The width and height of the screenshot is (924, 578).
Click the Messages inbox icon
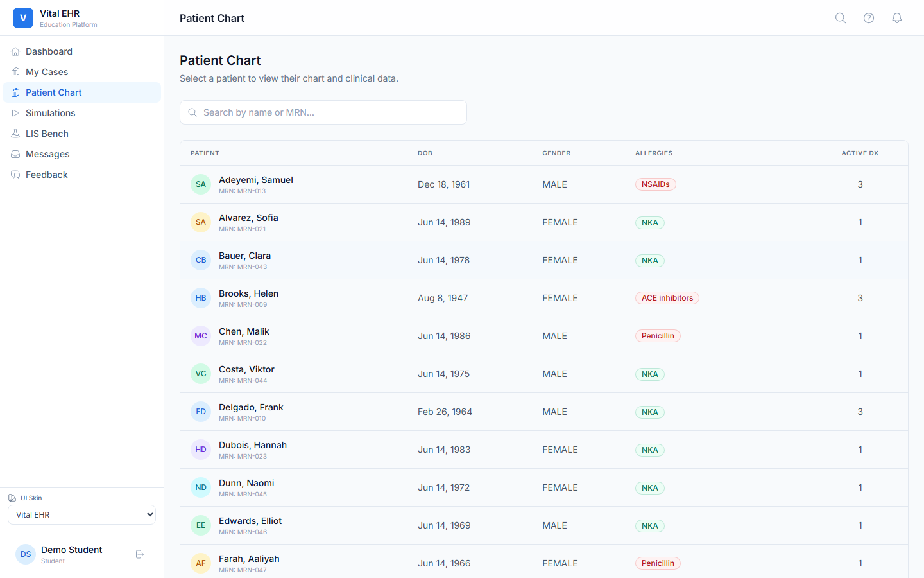coord(15,154)
